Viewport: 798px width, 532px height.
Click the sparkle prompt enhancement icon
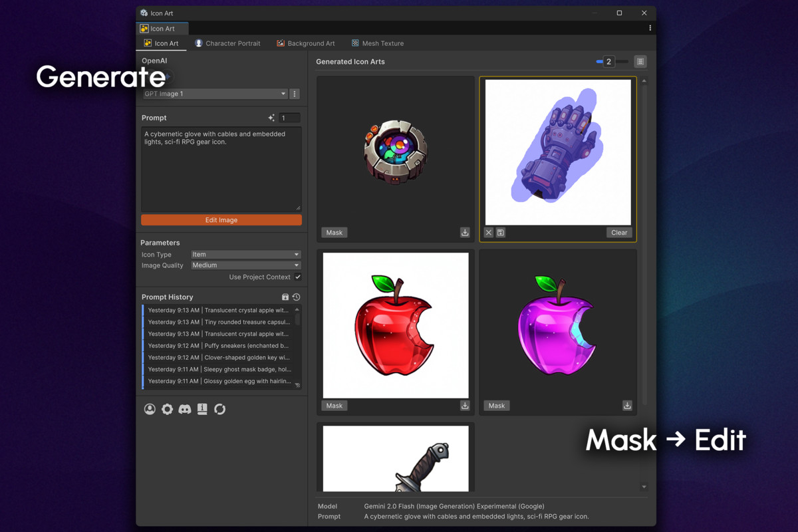click(271, 117)
